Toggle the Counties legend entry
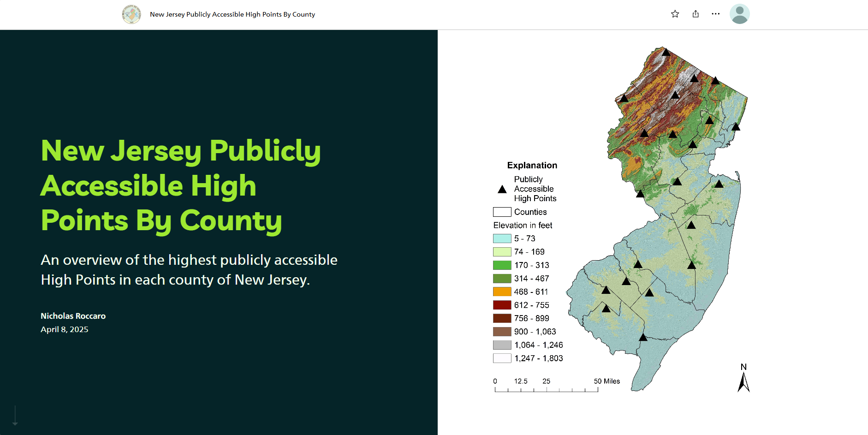The image size is (868, 435). pyautogui.click(x=501, y=212)
